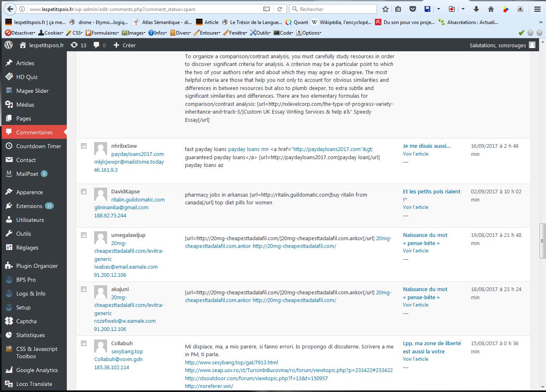Click the paydayloans2017.com author link
This screenshot has height=392, width=546.
click(137, 154)
